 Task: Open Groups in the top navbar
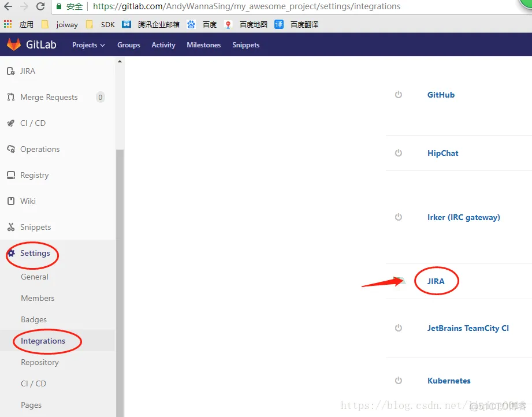pyautogui.click(x=129, y=45)
